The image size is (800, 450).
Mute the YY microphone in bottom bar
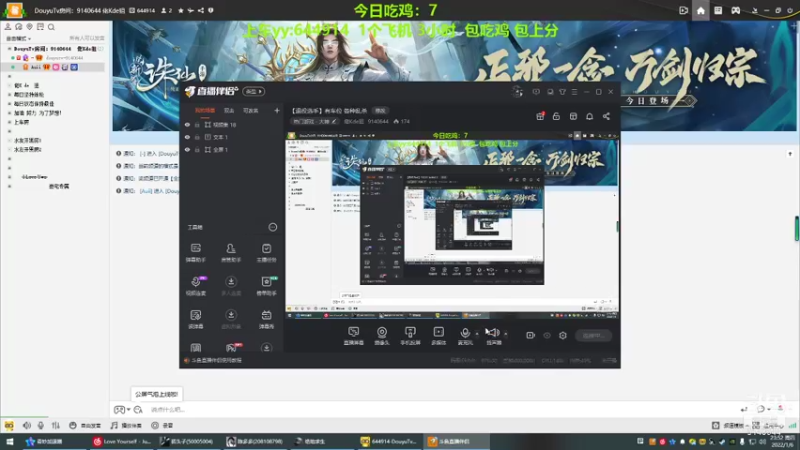tap(41, 425)
